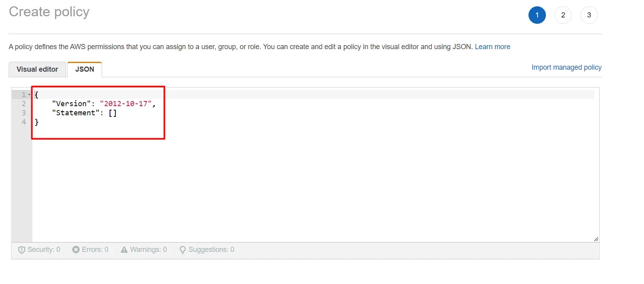This screenshot has width=644, height=284.
Task: Click the Errors status icon
Action: point(76,250)
